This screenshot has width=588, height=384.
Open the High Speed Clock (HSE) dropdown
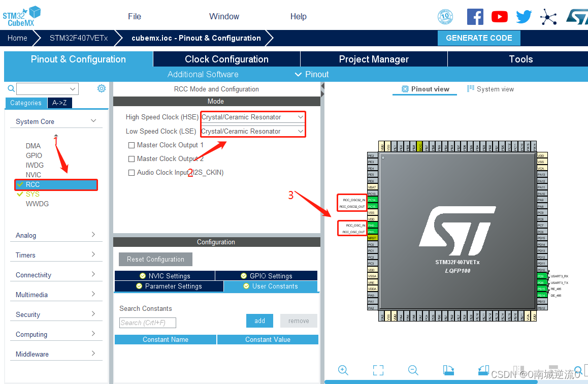point(300,117)
